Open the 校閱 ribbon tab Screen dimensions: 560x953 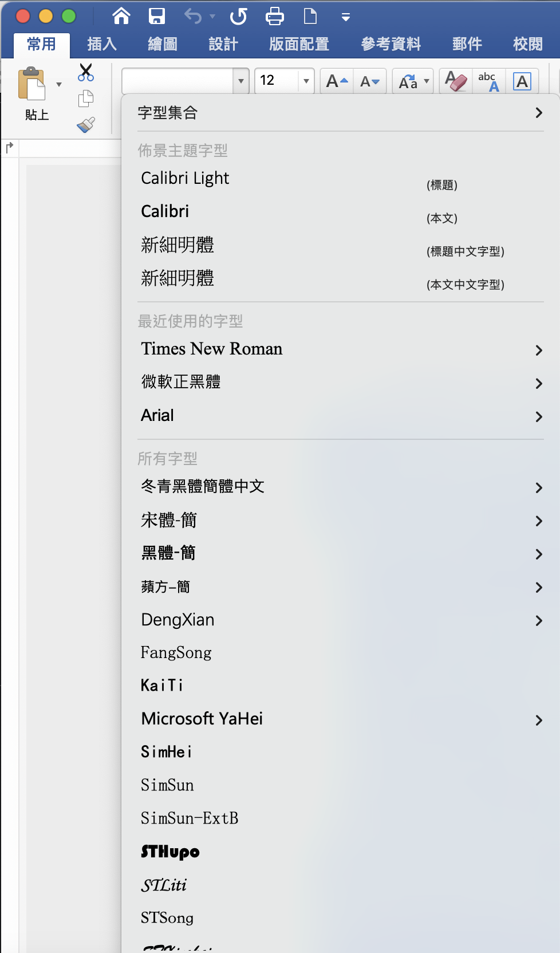click(x=526, y=43)
